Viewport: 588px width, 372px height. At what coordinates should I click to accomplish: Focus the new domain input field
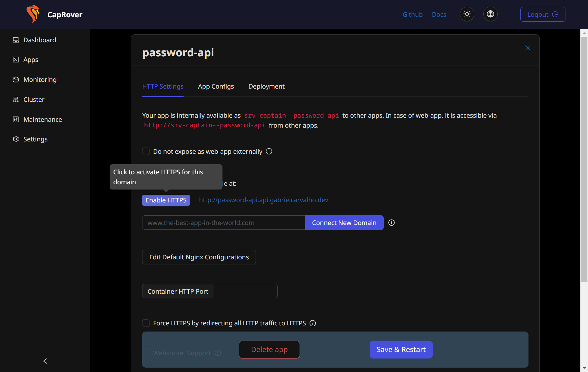click(223, 223)
